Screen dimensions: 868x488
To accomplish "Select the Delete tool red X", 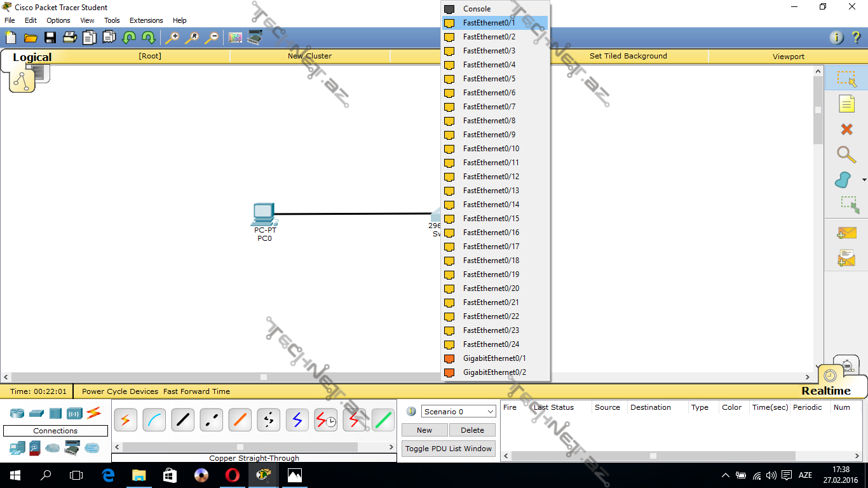I will (x=846, y=130).
